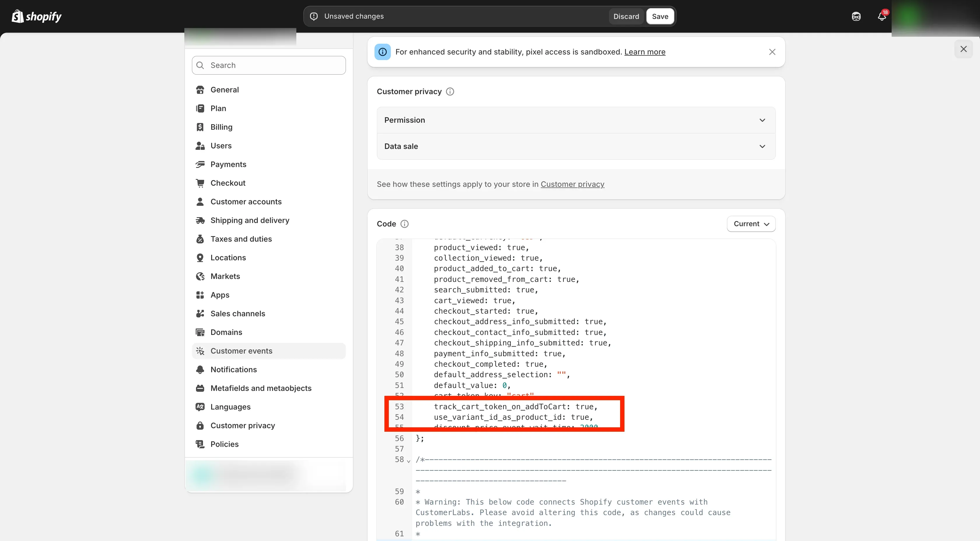The image size is (980, 541).
Task: Click code line 'search_submitted: true,'
Action: pos(486,290)
